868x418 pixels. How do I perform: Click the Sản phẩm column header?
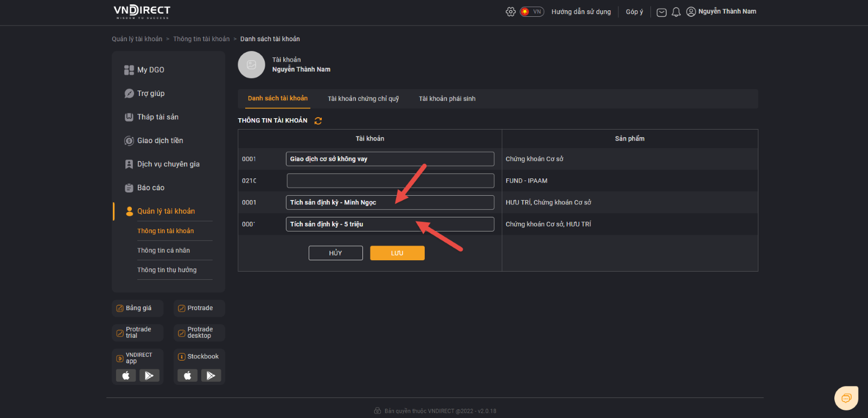point(630,139)
